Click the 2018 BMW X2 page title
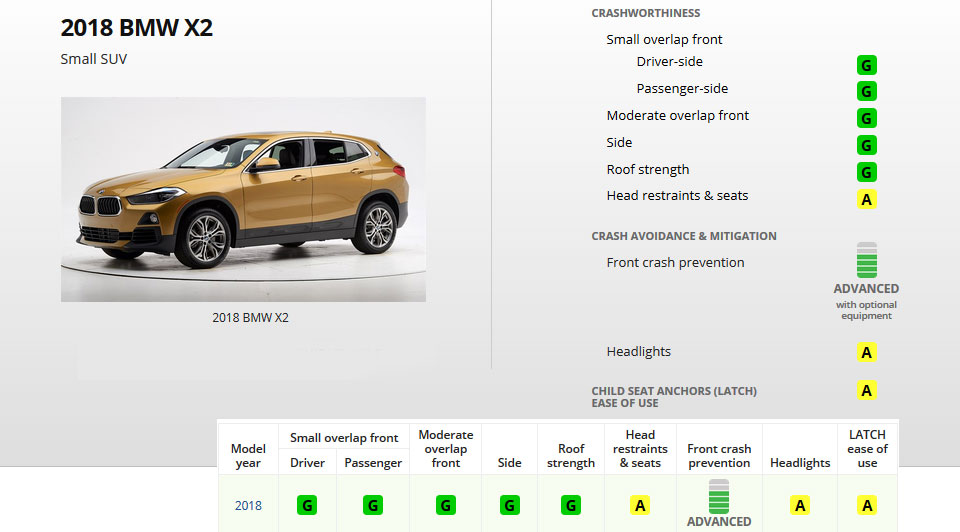 pos(137,28)
